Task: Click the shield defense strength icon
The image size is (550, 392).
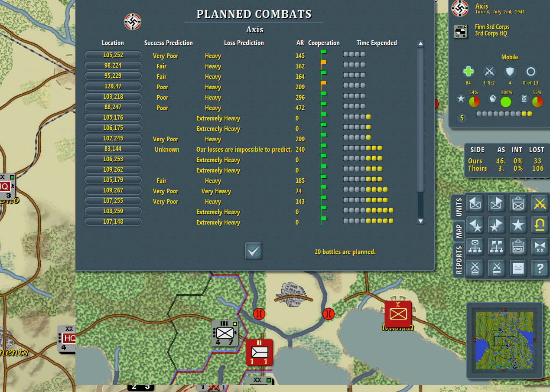Action: tap(510, 72)
